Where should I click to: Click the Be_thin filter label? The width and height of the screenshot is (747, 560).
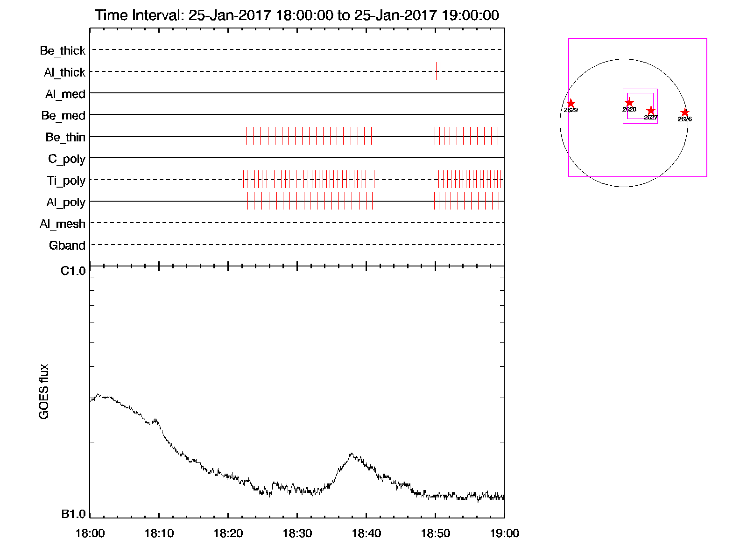(65, 137)
